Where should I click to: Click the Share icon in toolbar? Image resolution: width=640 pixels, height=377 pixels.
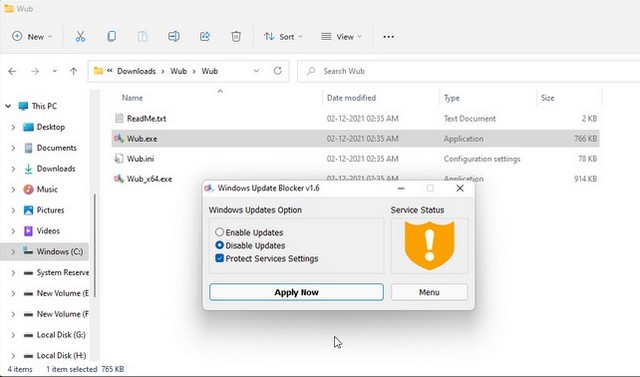205,37
